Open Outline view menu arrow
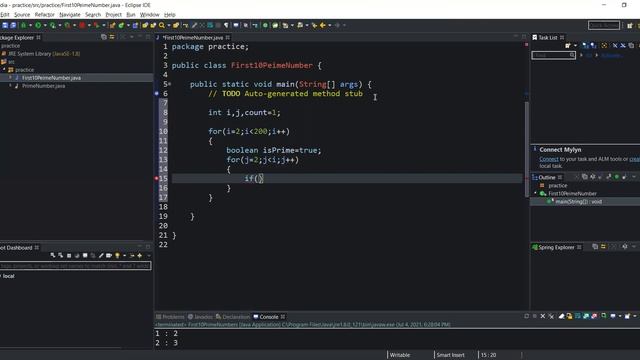This screenshot has height=360, width=640. 634,177
